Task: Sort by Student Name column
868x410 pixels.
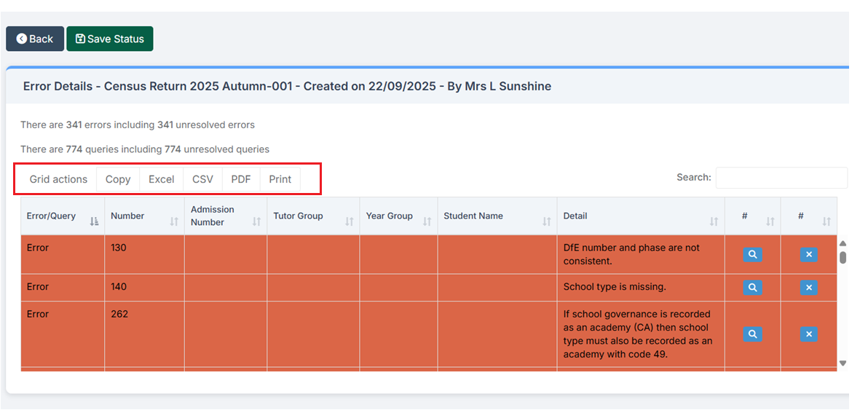Action: click(547, 221)
